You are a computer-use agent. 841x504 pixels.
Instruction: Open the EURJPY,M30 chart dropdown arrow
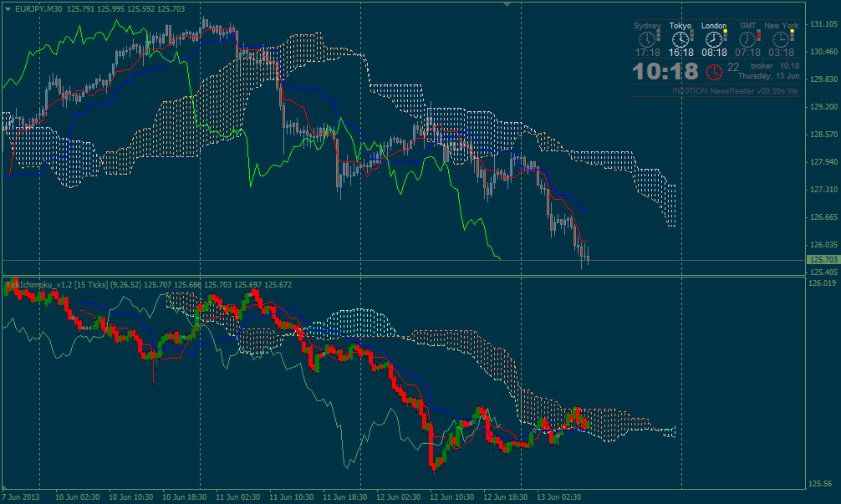(8, 9)
